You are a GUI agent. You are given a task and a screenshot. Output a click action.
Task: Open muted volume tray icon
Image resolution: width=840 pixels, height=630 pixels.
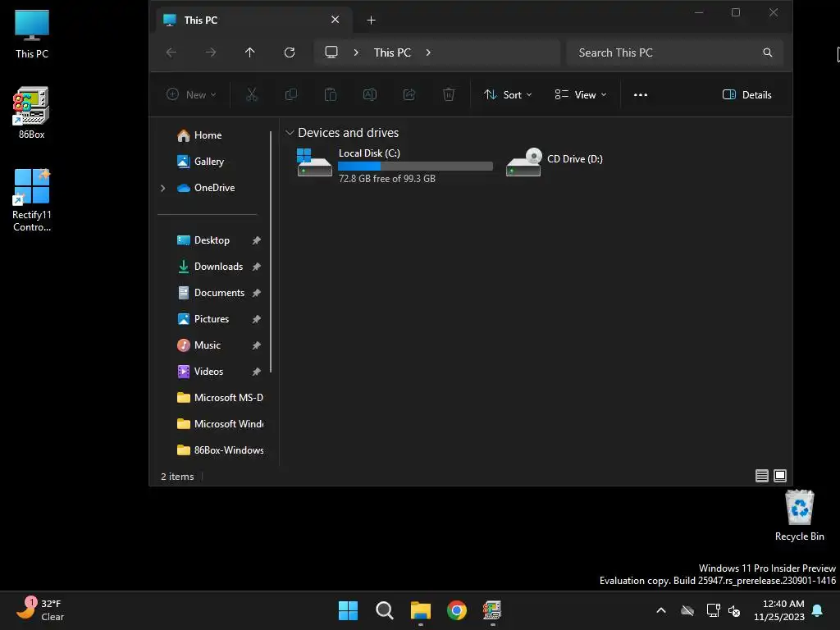click(734, 610)
